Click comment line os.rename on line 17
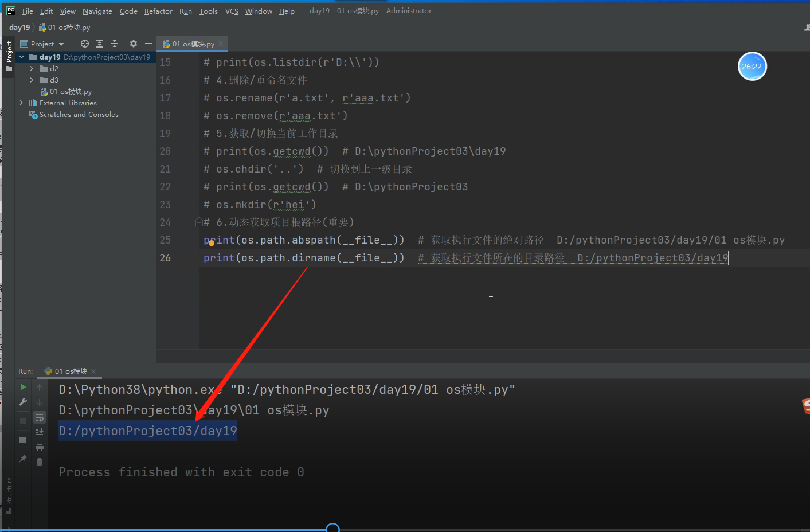 point(307,98)
